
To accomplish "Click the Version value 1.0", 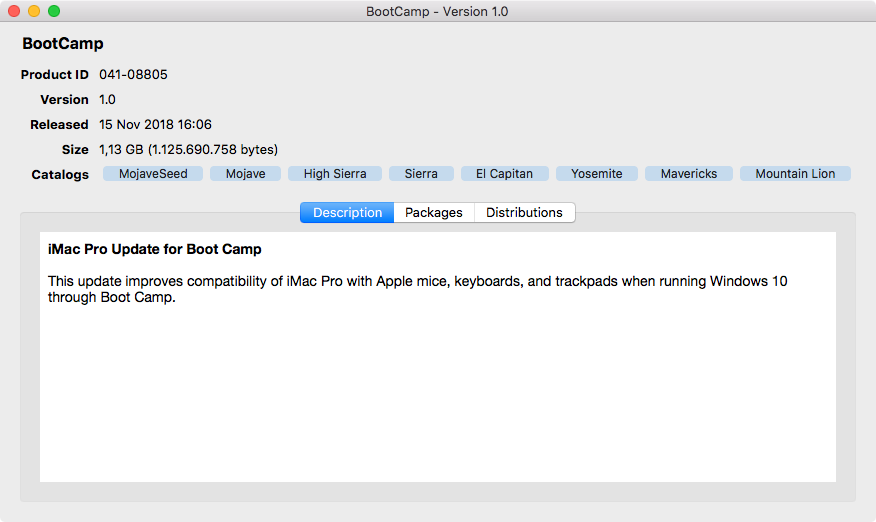I will (x=107, y=99).
